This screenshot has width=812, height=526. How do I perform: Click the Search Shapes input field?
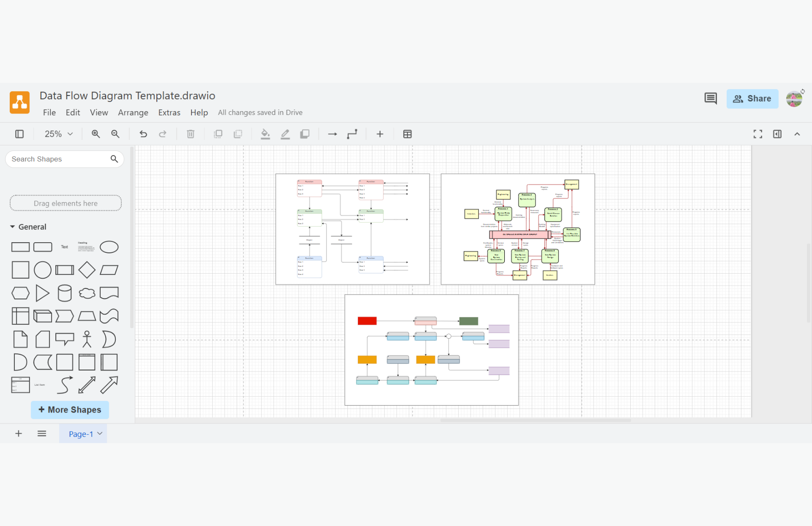coord(59,159)
